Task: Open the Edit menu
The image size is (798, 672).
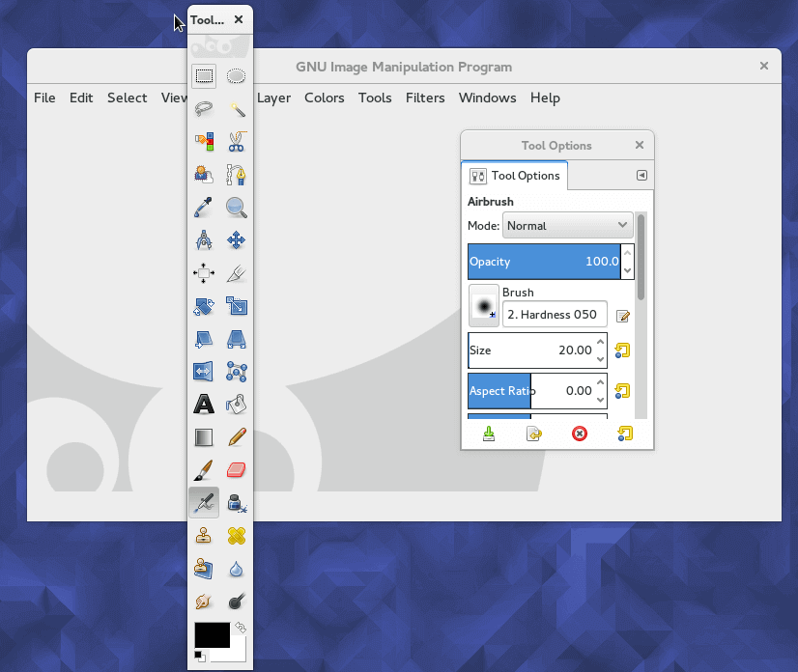Action: tap(81, 98)
